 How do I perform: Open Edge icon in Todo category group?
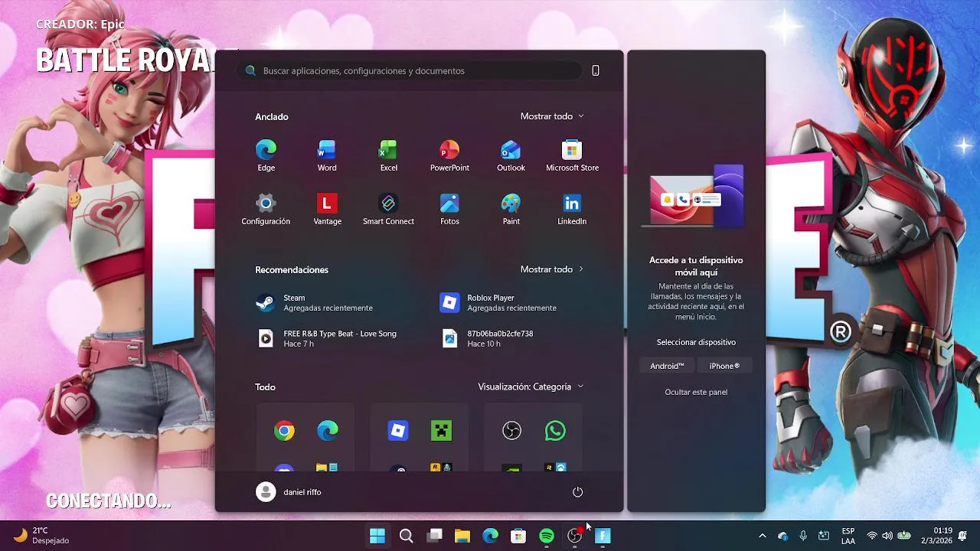point(328,431)
